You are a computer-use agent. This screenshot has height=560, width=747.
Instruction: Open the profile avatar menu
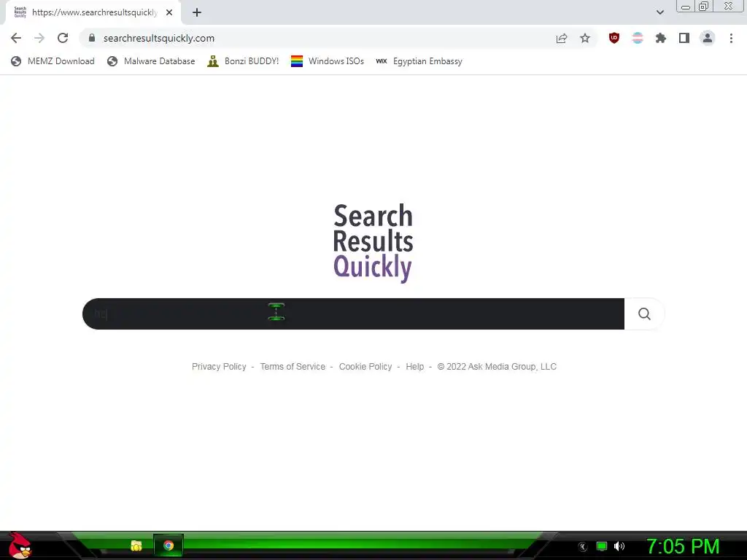(x=708, y=38)
